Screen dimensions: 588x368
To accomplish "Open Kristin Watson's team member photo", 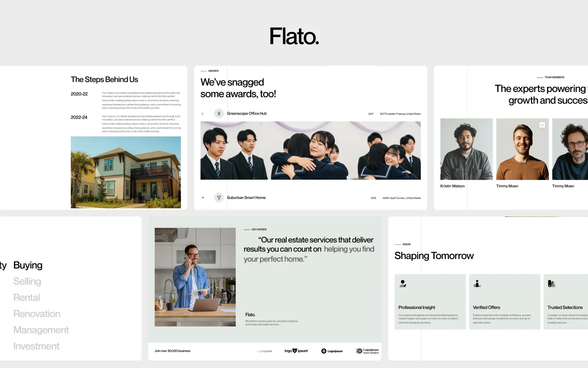I will [466, 149].
